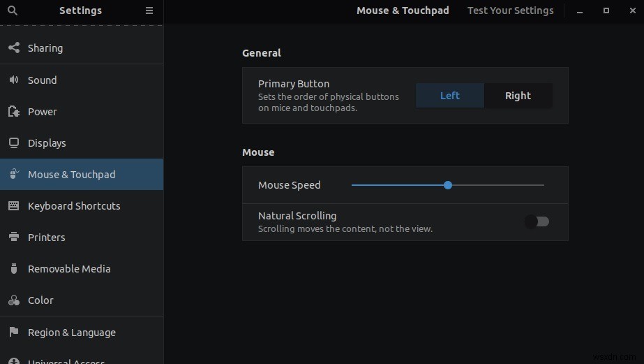Open Region & Language settings

coord(71,333)
